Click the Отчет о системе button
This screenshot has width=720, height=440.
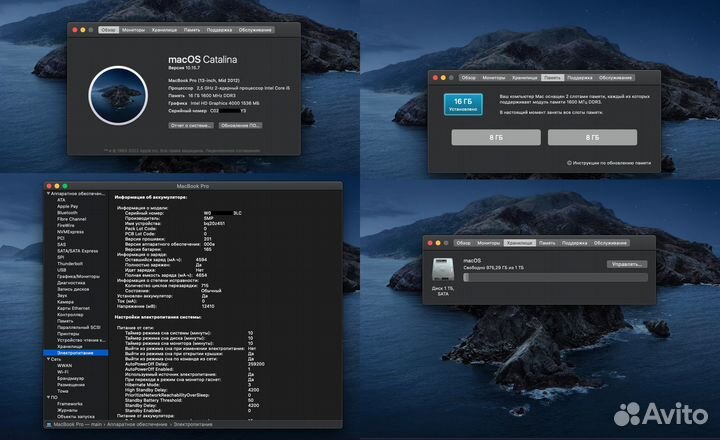coord(191,125)
